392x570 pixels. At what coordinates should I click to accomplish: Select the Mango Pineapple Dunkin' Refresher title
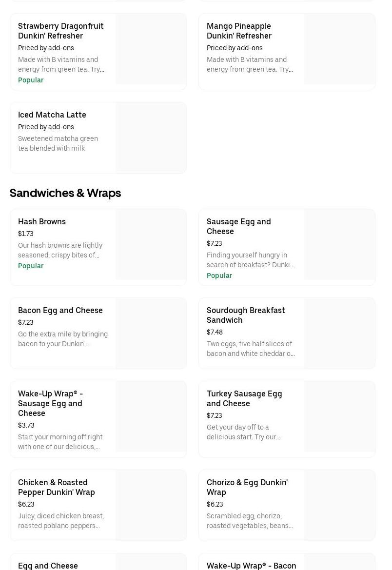239,31
